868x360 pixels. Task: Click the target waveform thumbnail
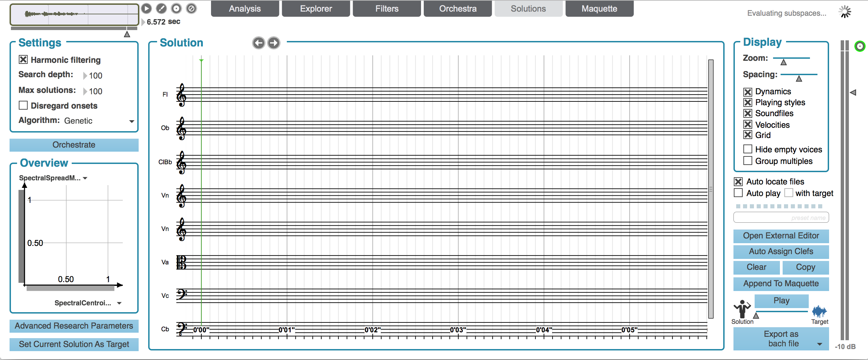(74, 14)
